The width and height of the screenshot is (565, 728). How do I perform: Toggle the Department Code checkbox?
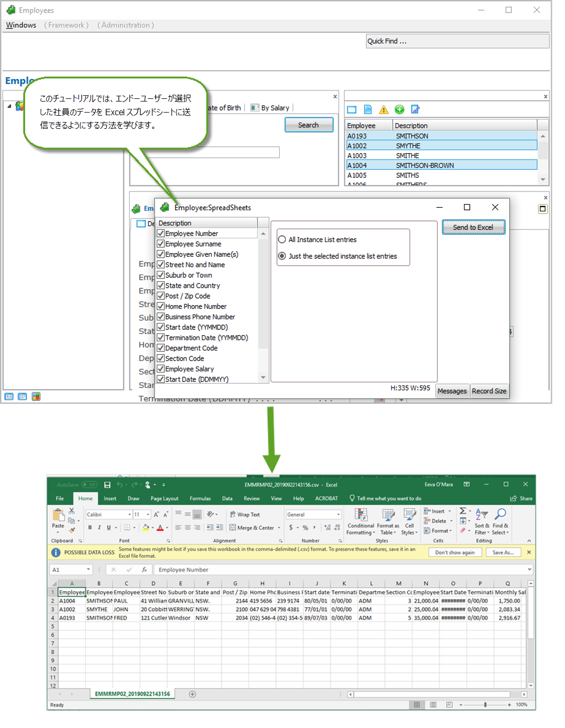161,348
